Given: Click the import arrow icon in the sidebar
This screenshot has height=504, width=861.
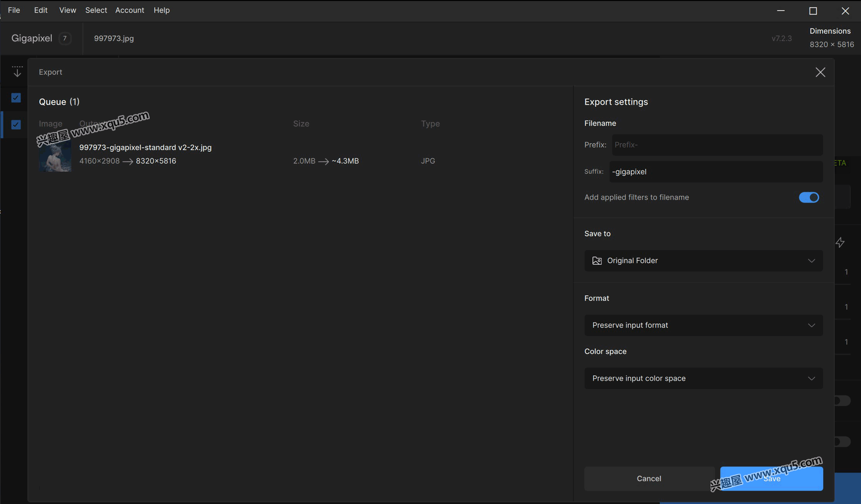Looking at the screenshot, I should click(17, 71).
